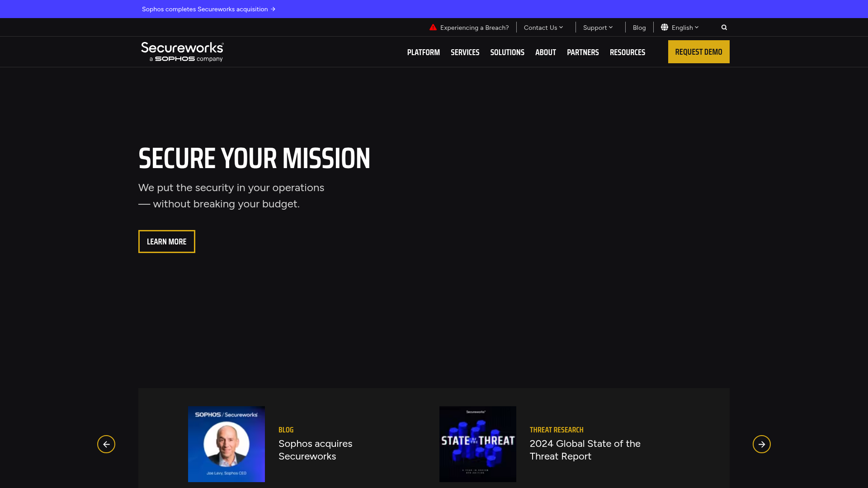Switch to the SERVICES menu
This screenshot has width=868, height=488.
click(465, 52)
